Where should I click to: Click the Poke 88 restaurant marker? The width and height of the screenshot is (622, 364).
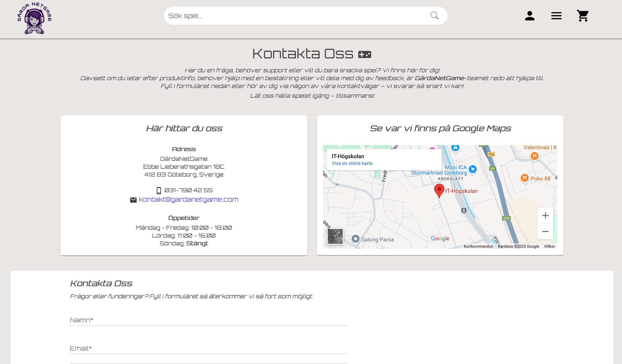(524, 178)
